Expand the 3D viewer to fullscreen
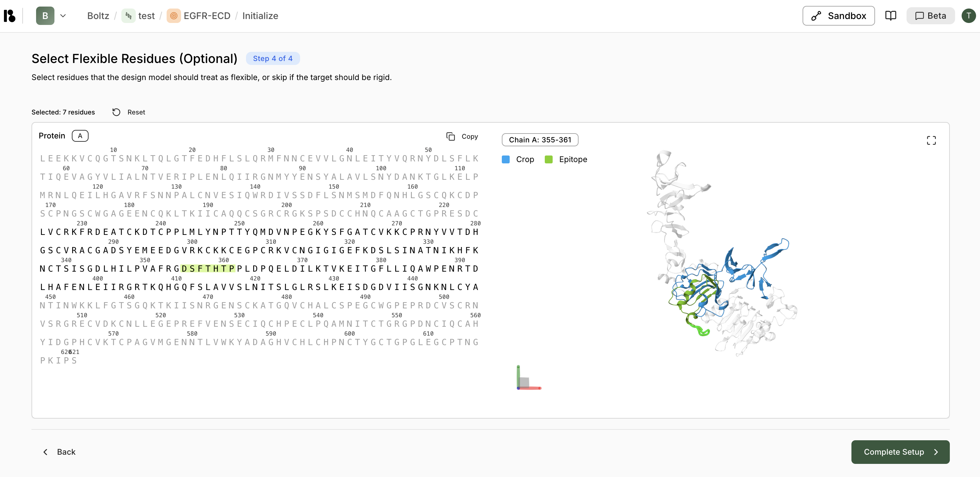 click(931, 140)
